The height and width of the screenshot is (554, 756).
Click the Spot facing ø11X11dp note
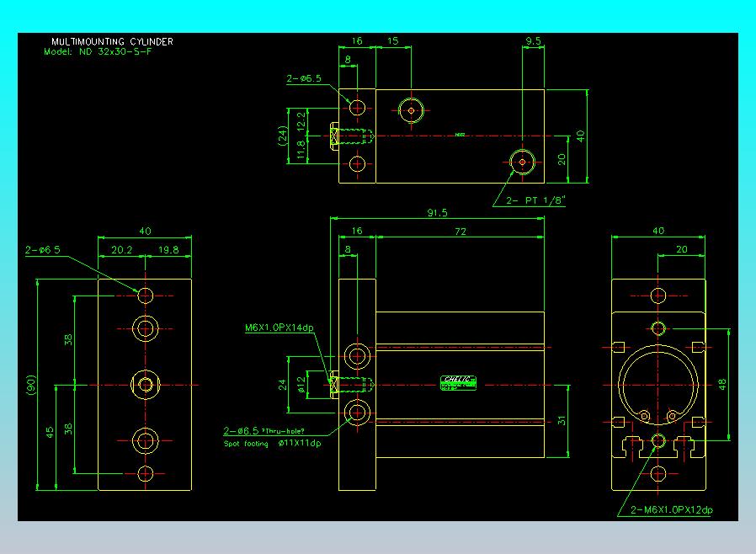point(273,444)
